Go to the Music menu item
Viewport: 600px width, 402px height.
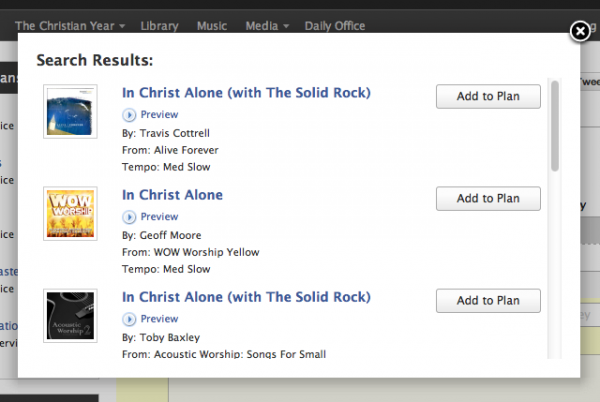tap(211, 25)
